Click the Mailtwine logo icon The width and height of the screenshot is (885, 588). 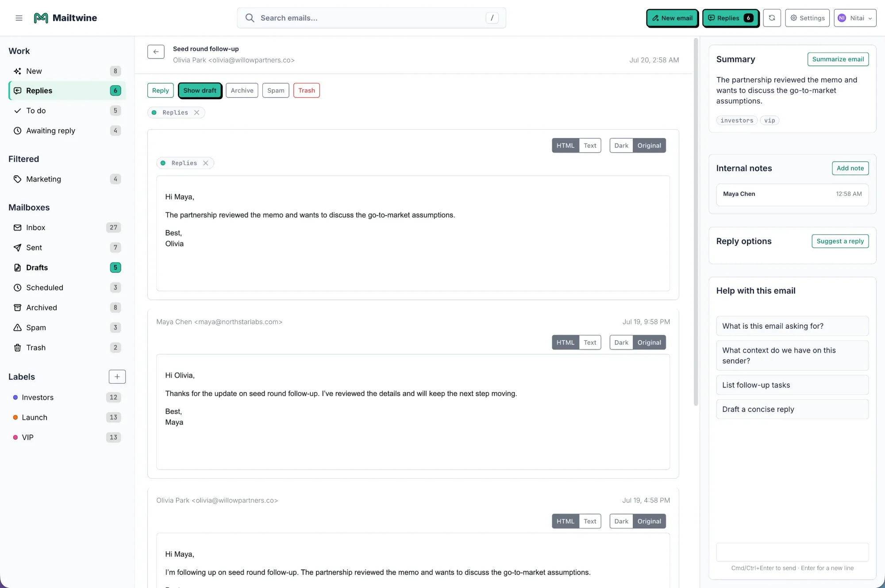click(41, 18)
